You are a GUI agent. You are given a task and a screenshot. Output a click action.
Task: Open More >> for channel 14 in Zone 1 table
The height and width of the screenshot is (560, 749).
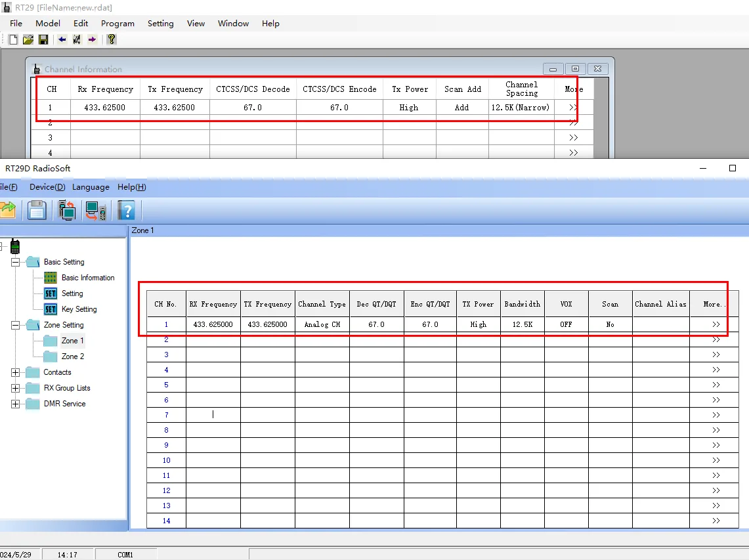point(716,521)
